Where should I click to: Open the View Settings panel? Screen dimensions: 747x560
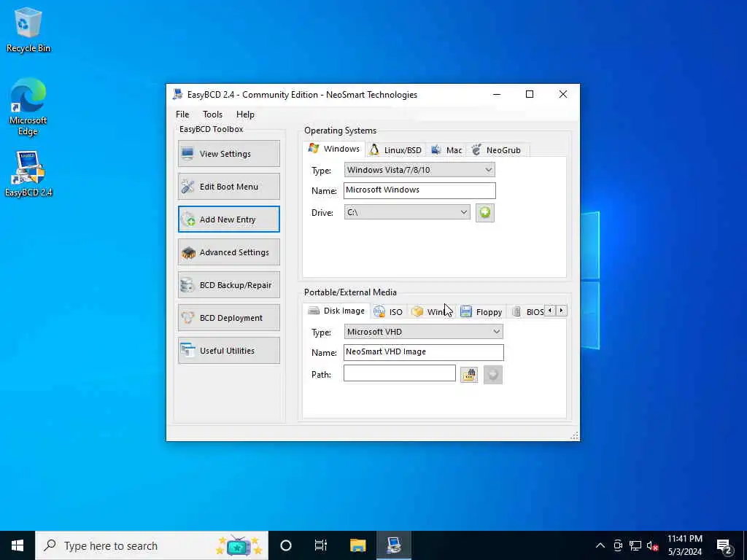pos(228,153)
